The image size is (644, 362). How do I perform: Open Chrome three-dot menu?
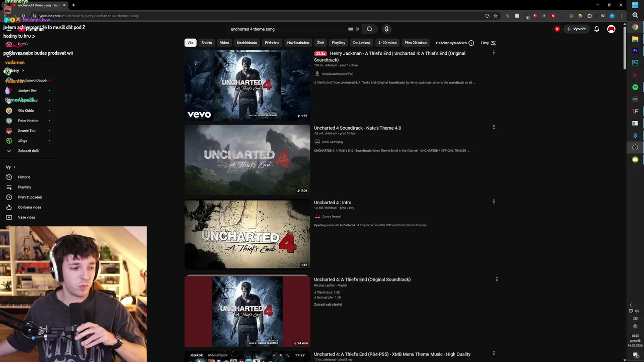pyautogui.click(x=621, y=16)
